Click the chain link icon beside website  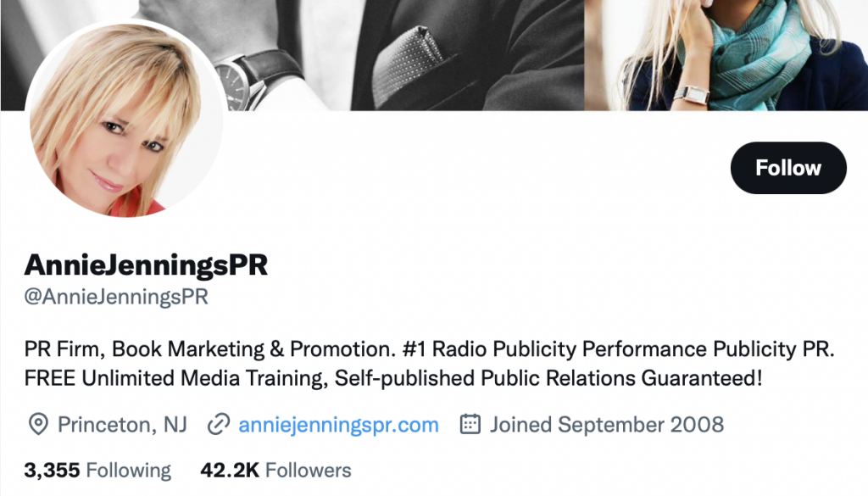click(218, 425)
